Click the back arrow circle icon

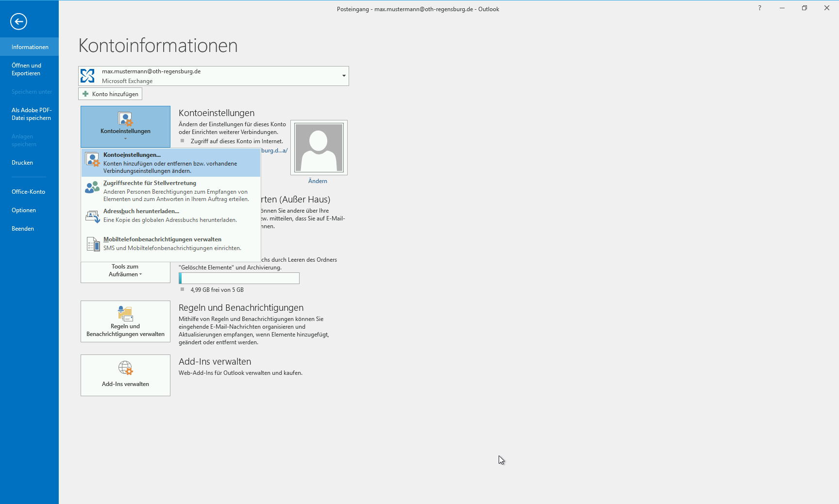(x=18, y=21)
